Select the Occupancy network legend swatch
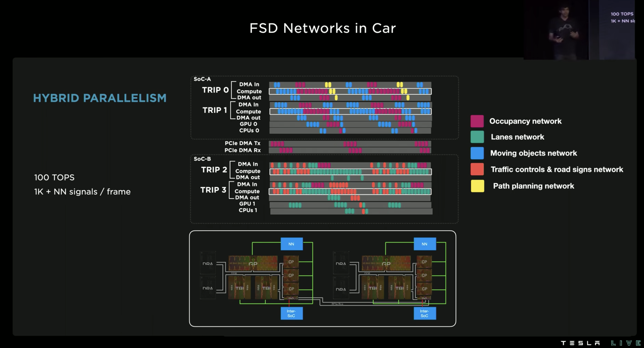This screenshot has width=644, height=348. pos(477,121)
